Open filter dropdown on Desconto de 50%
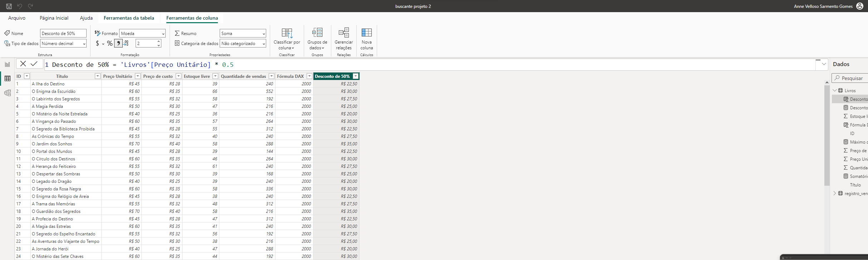The width and height of the screenshot is (868, 260). [356, 76]
